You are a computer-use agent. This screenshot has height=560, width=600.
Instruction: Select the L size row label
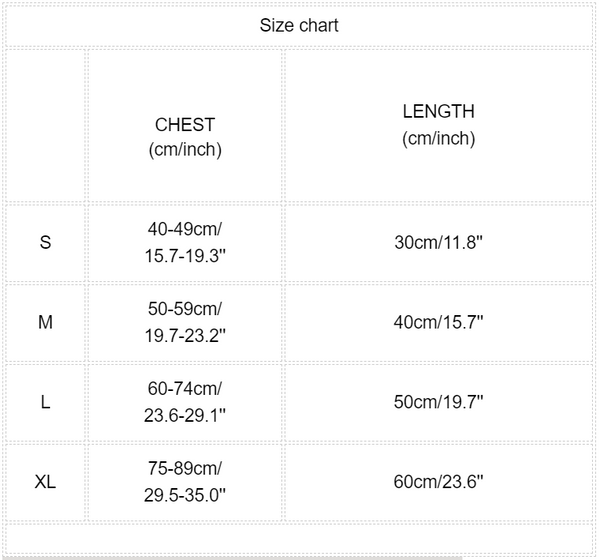(45, 402)
